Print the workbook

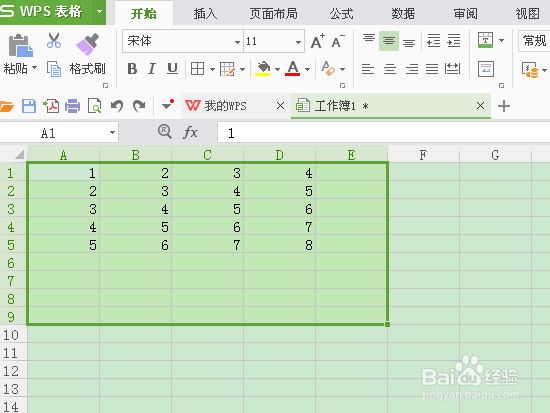point(72,106)
